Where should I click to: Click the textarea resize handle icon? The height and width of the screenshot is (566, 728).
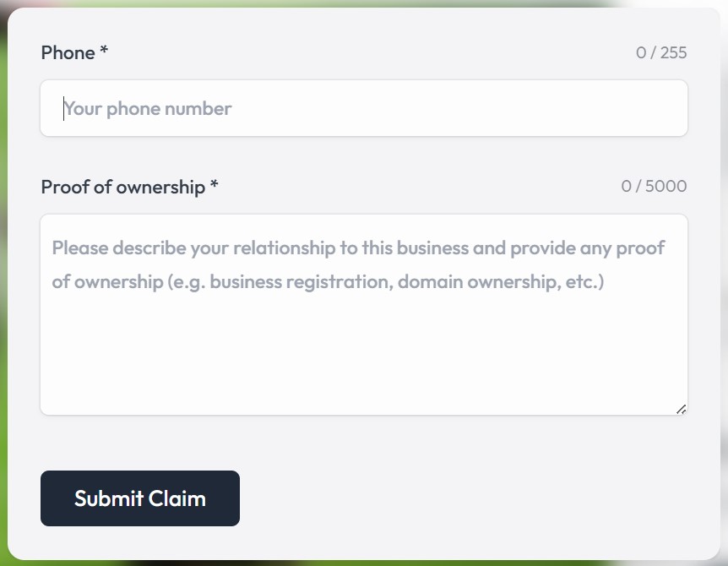(x=682, y=408)
